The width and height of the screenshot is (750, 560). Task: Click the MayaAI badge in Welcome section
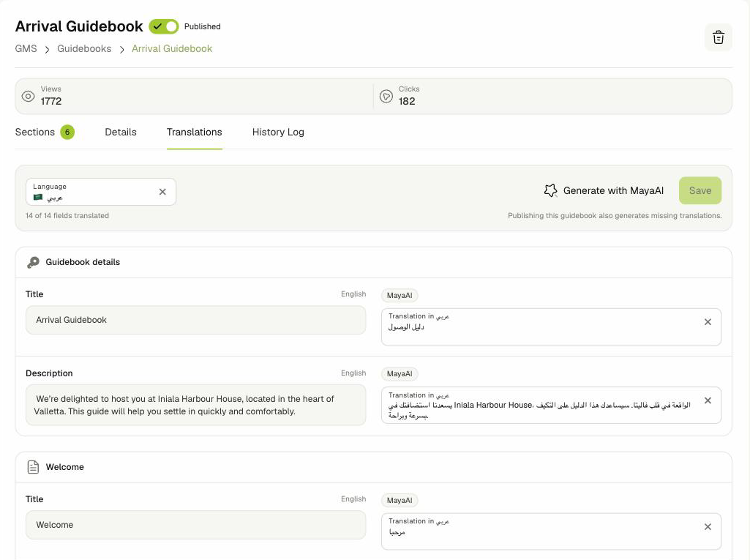click(x=400, y=500)
